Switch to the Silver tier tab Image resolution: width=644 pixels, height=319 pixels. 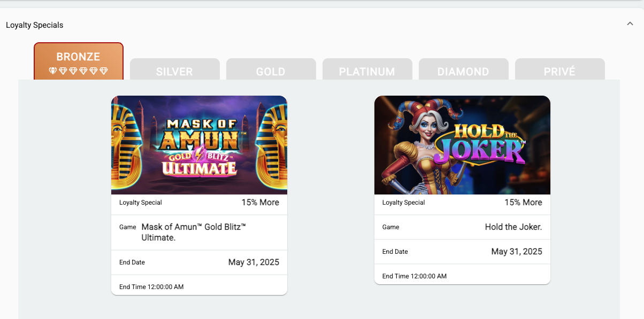pos(174,69)
